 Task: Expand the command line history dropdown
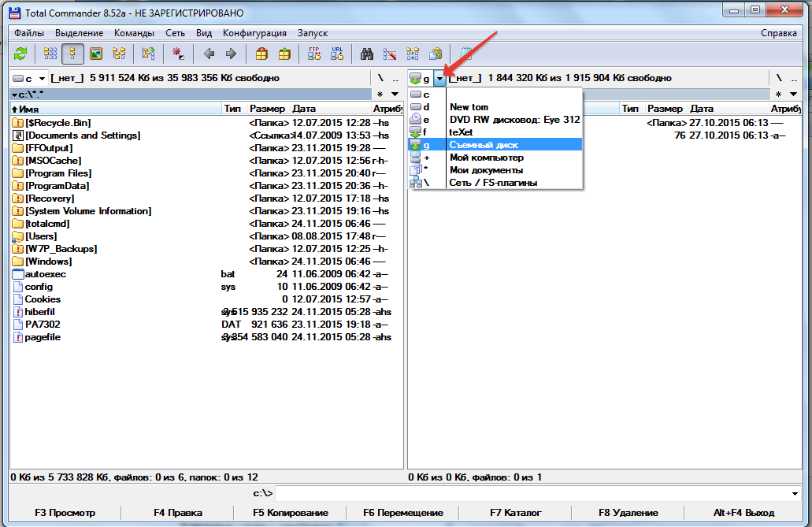point(794,494)
